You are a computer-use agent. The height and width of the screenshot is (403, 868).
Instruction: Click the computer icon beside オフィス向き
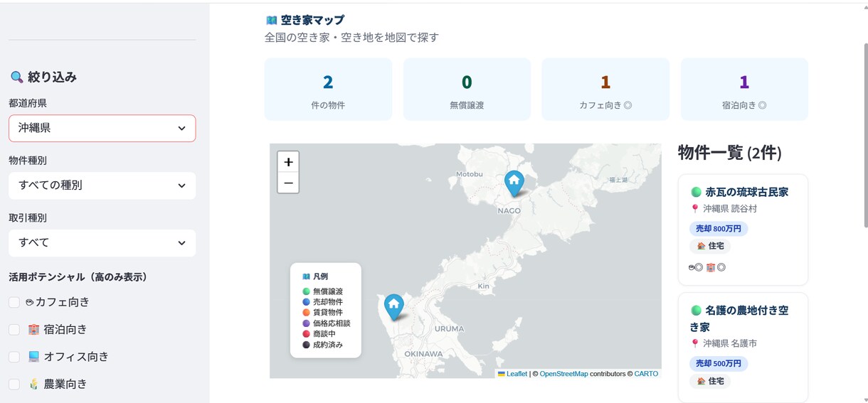pos(33,357)
